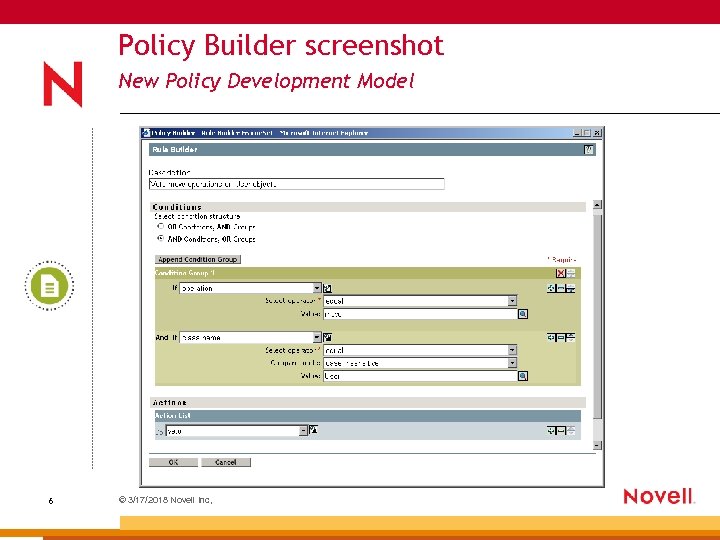This screenshot has height=540, width=720.
Task: Open operator dropdown for operation condition
Action: pos(512,301)
